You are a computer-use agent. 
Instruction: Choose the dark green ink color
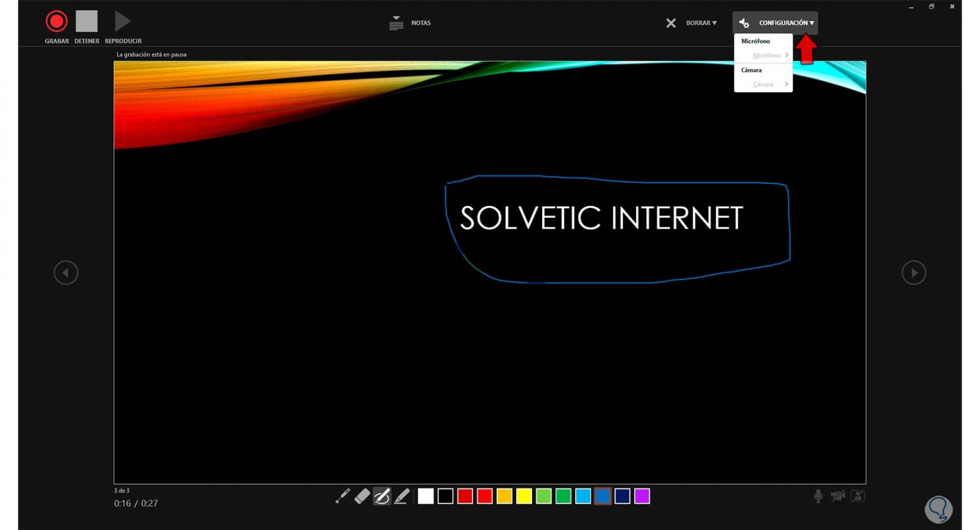(563, 496)
